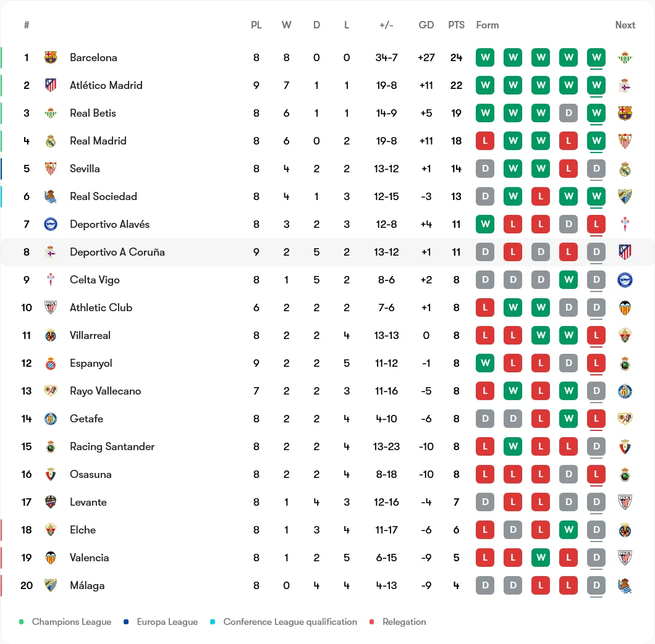Click the Atlético Madrid crest icon
The width and height of the screenshot is (655, 644).
point(51,85)
